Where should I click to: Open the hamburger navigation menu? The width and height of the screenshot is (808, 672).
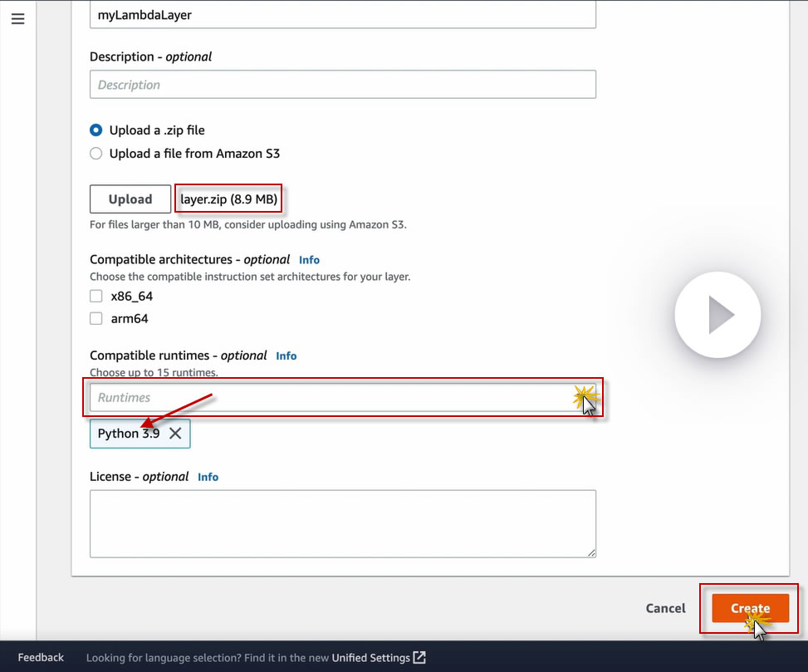(18, 19)
